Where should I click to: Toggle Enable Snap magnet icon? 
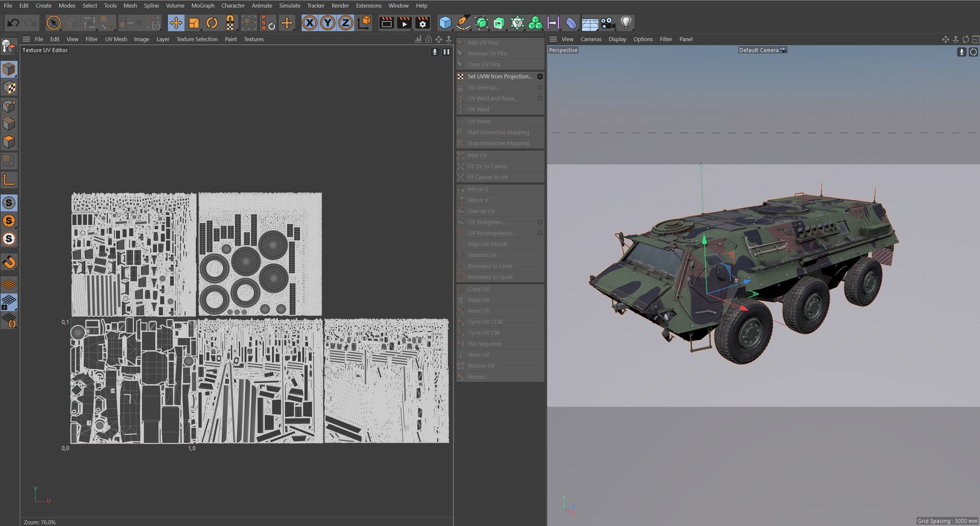coord(9,262)
